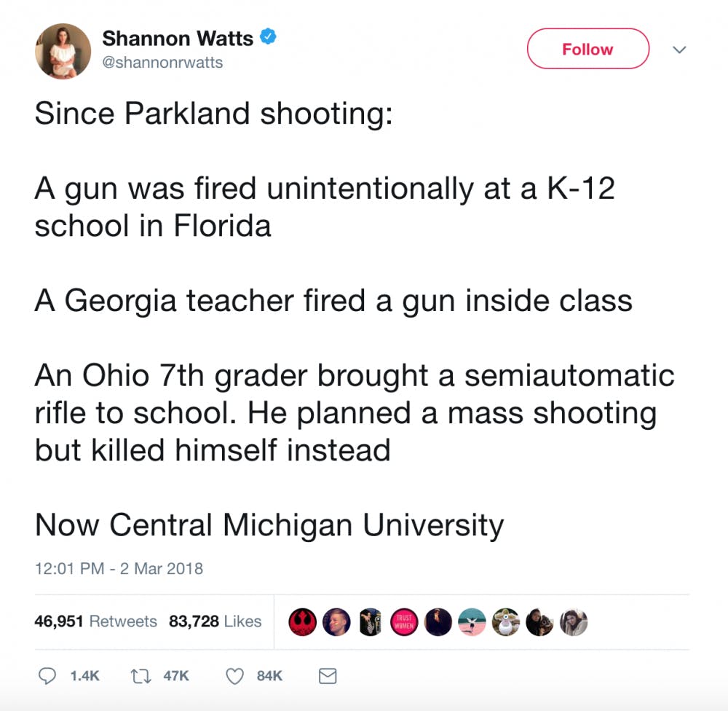Open the last liker avatar on right
The image size is (728, 711).
tap(573, 621)
